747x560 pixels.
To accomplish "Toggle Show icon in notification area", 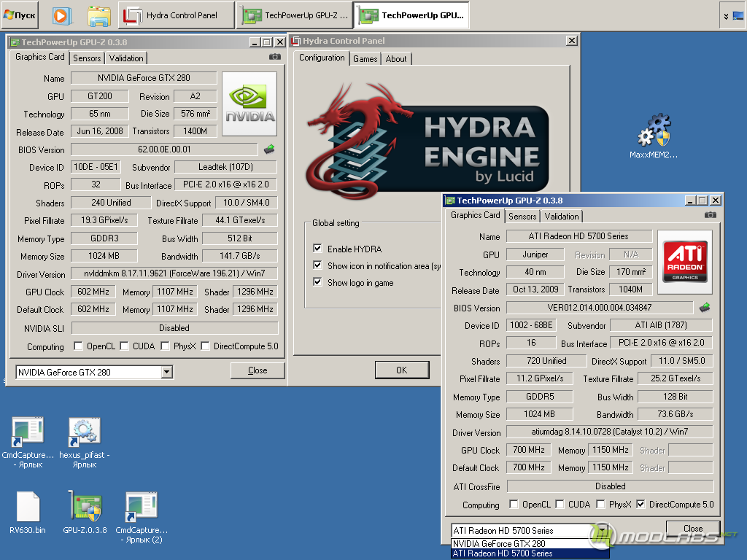I will [x=318, y=265].
